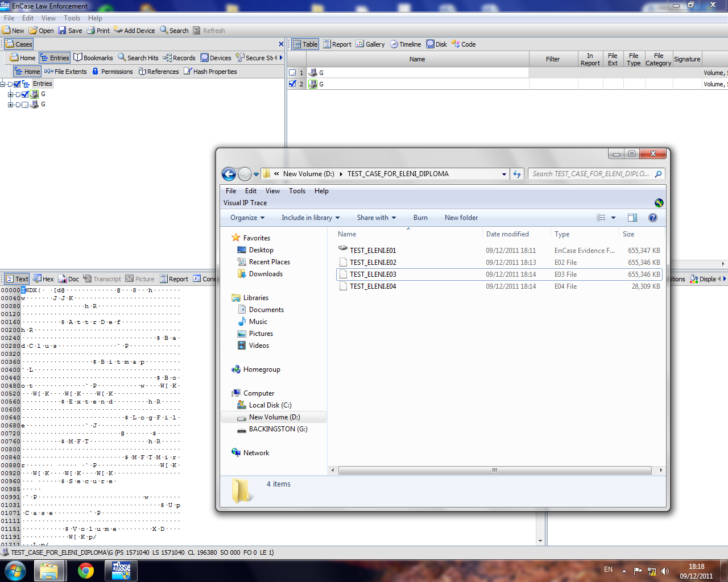Click Open in the EnCase toolbar
The width and height of the screenshot is (728, 582).
[x=42, y=31]
